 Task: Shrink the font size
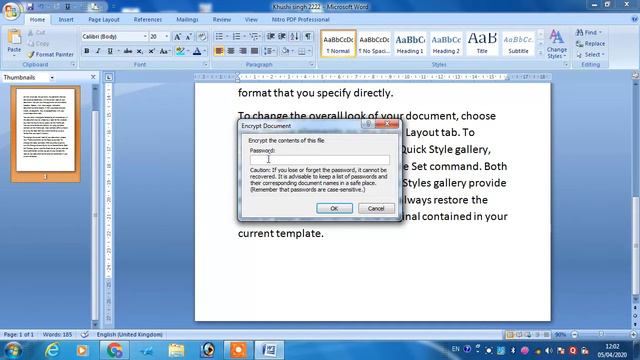point(189,37)
